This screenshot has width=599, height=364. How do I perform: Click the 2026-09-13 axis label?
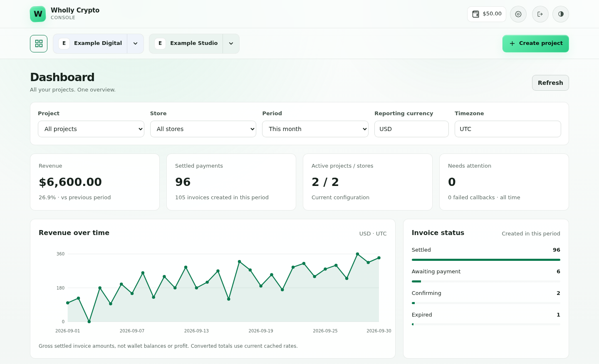(196, 331)
